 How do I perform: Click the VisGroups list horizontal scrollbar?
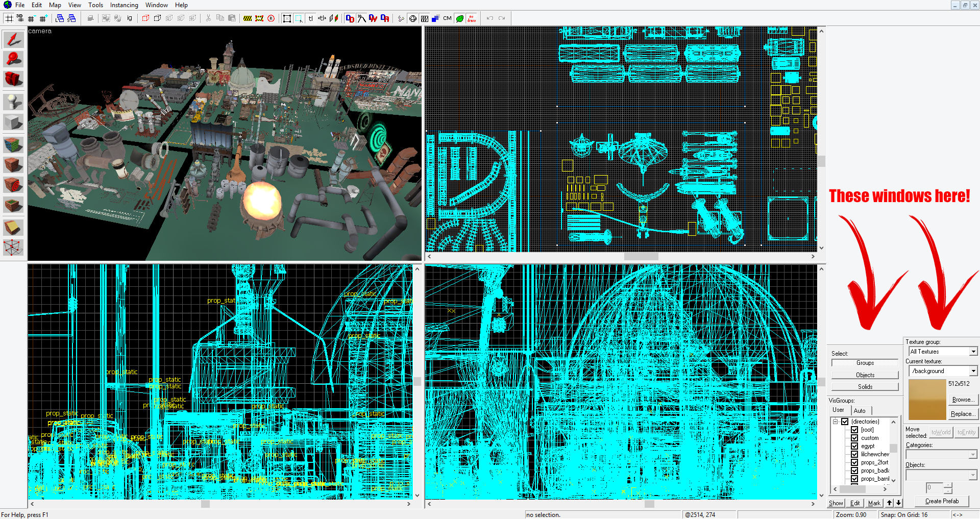coord(860,489)
